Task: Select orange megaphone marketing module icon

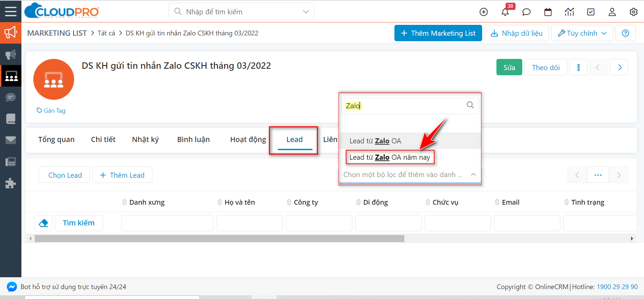Action: (x=11, y=33)
